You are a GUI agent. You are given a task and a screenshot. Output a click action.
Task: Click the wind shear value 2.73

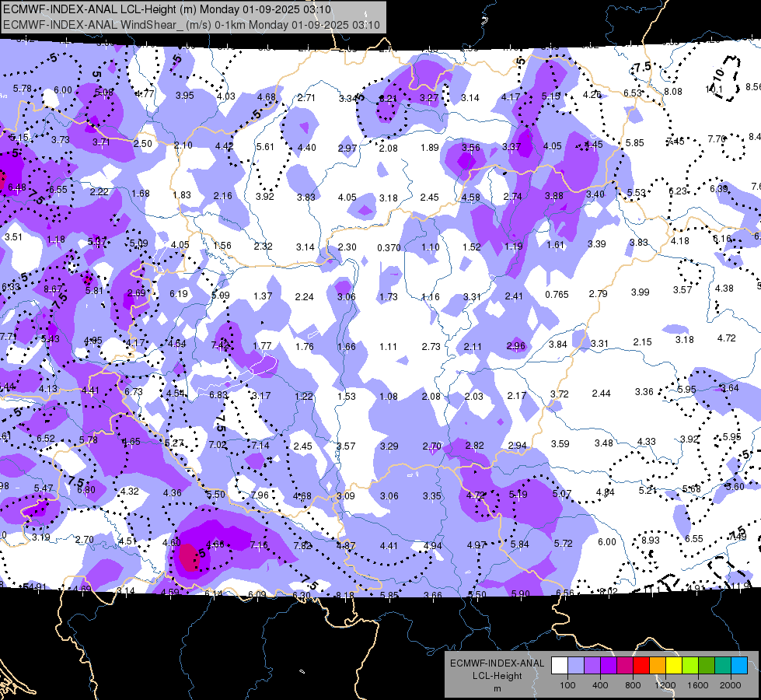(431, 346)
